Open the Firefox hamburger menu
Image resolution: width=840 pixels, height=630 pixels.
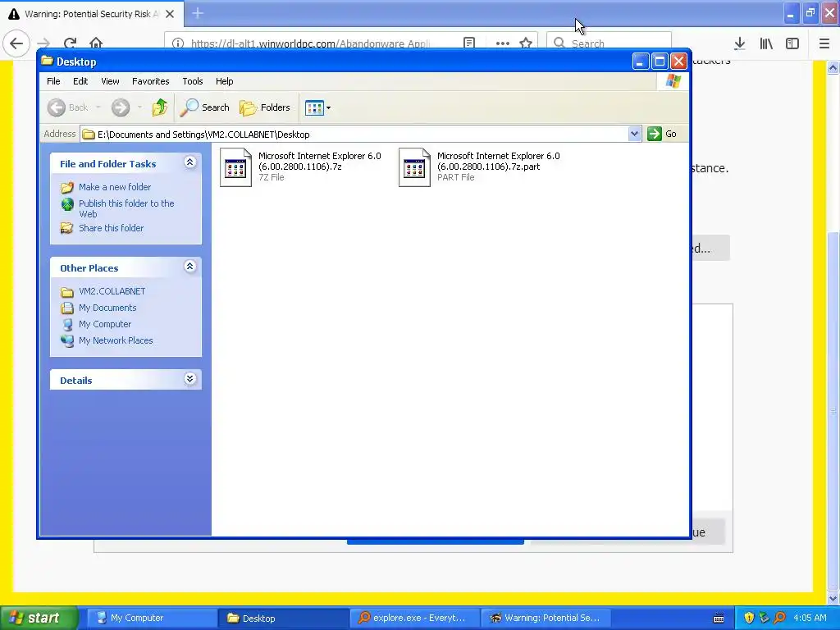(x=824, y=43)
